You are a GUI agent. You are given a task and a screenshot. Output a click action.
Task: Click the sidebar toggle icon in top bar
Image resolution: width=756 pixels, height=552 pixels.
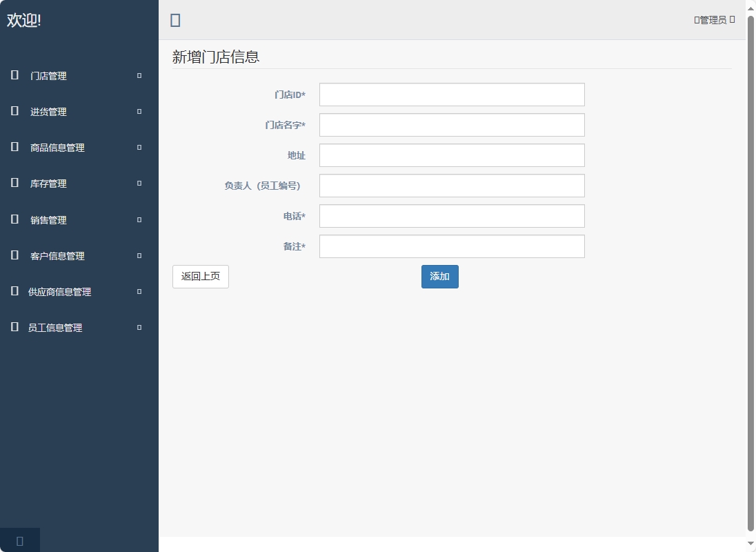pyautogui.click(x=175, y=20)
